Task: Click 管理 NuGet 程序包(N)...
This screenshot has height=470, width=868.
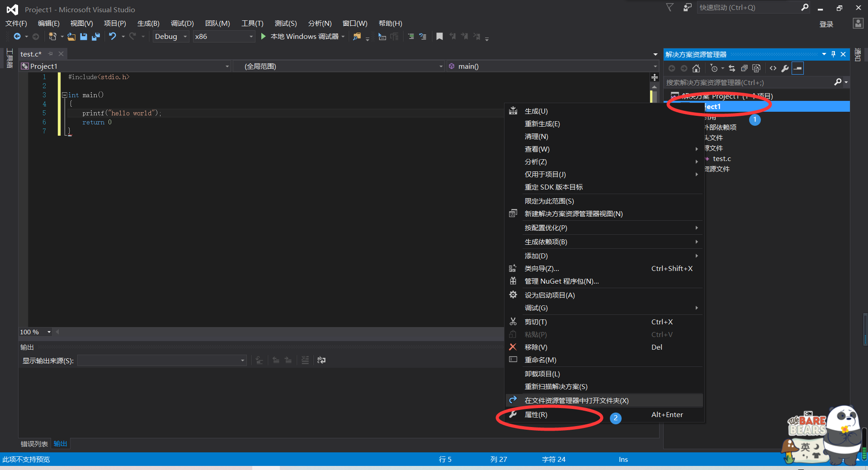Action: 604,281
